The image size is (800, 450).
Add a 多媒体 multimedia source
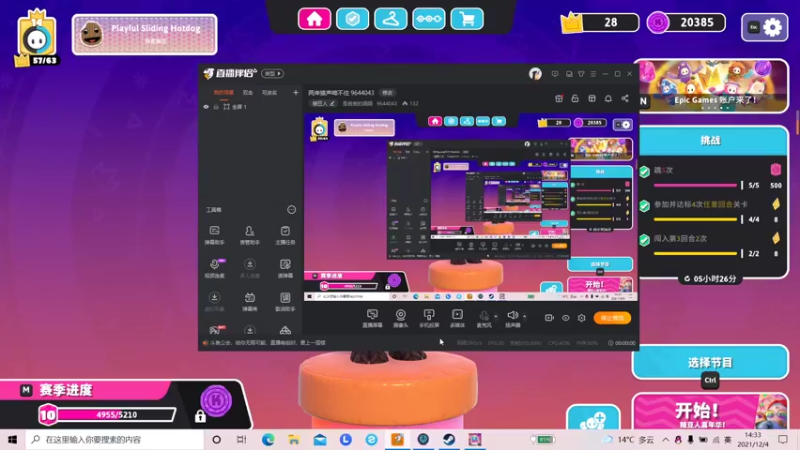(457, 318)
